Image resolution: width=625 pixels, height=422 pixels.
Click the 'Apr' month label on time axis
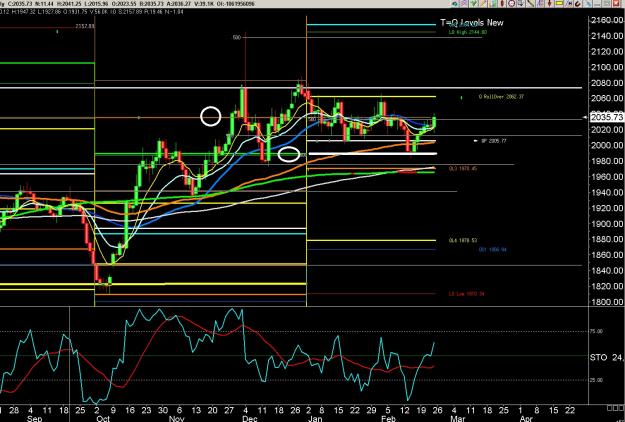526,419
